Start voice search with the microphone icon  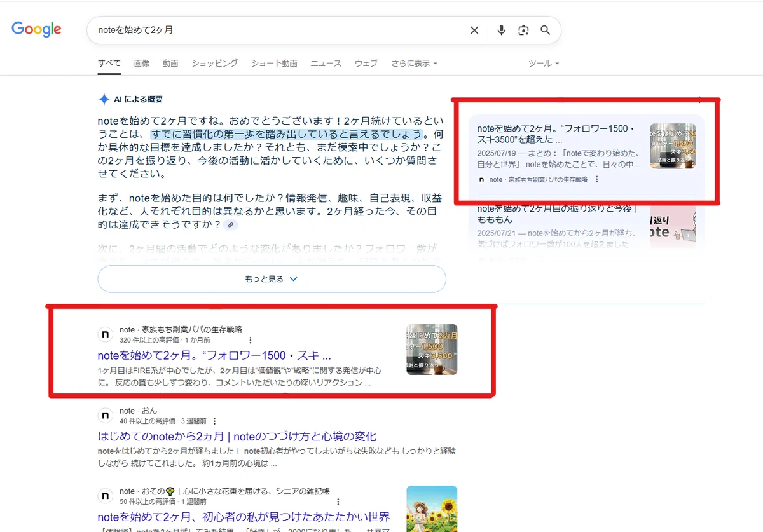[502, 30]
